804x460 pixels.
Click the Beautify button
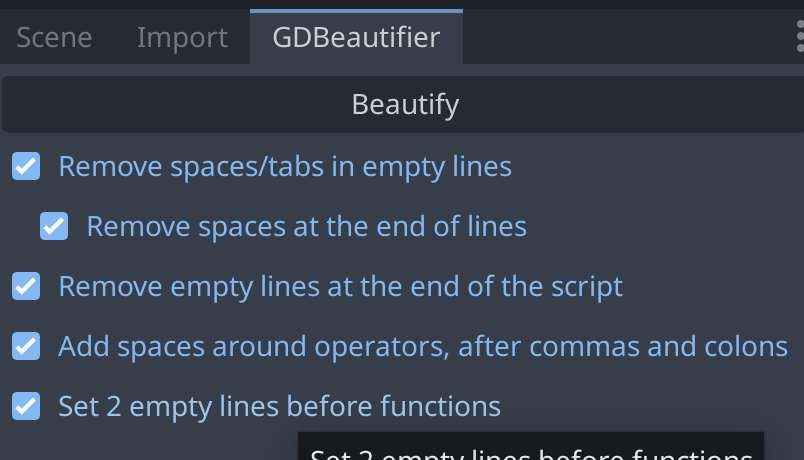404,105
